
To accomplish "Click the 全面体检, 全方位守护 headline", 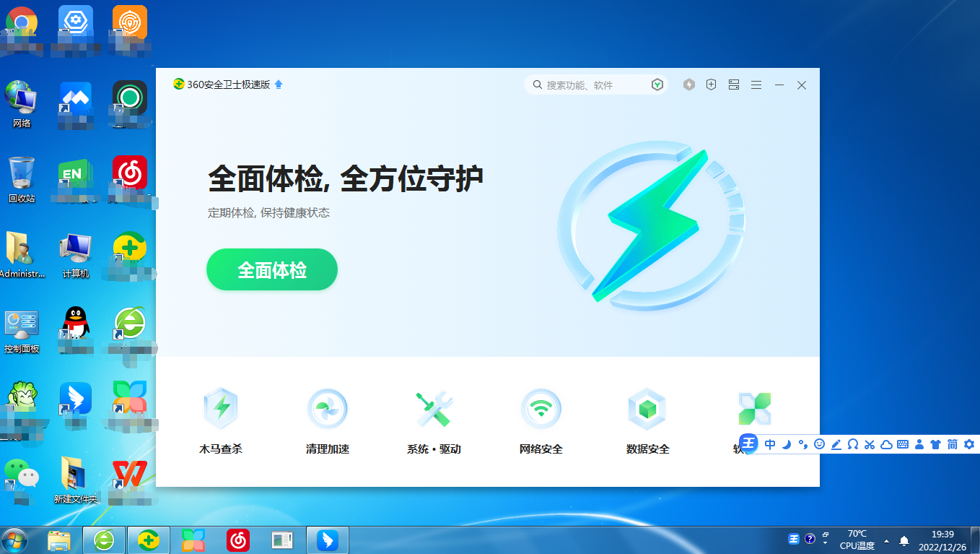I will pyautogui.click(x=346, y=178).
